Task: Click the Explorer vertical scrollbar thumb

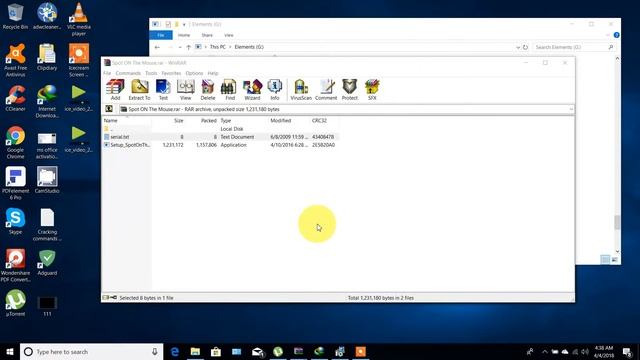Action: pos(617,222)
